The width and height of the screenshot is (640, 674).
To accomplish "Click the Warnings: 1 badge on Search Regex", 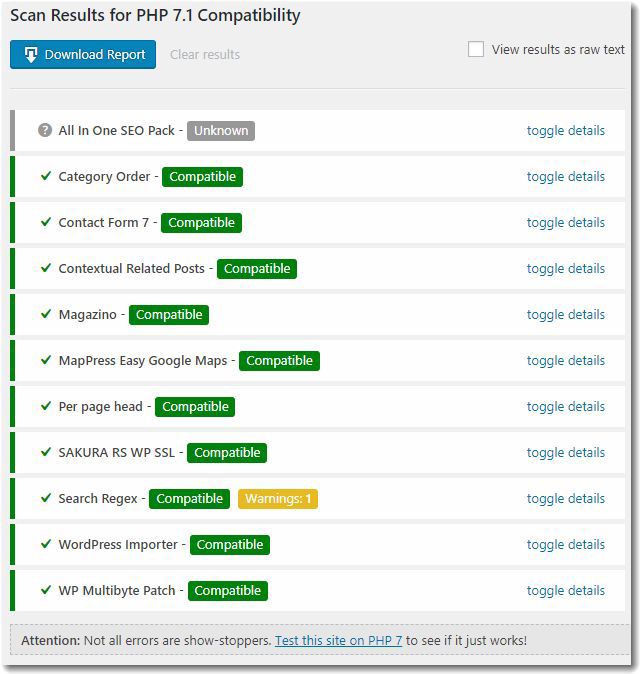I will click(278, 499).
